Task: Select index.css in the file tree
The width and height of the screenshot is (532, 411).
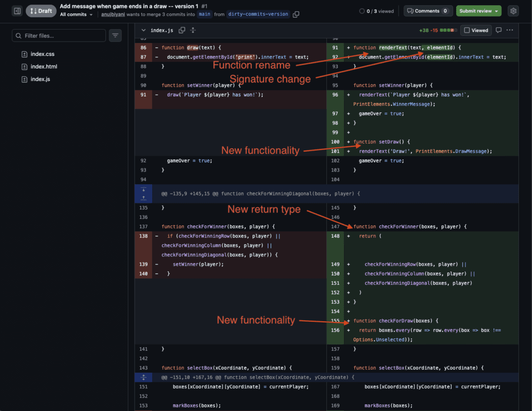Action: (42, 54)
